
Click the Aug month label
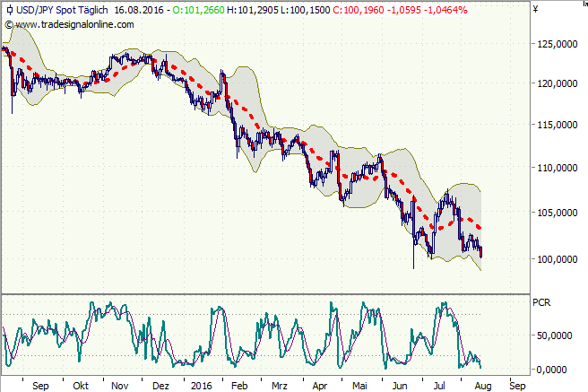(x=483, y=386)
